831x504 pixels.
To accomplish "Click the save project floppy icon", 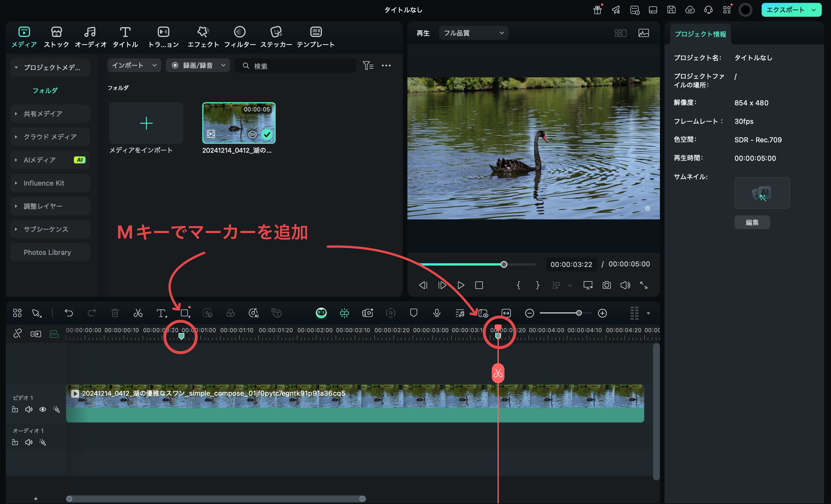I will click(671, 10).
